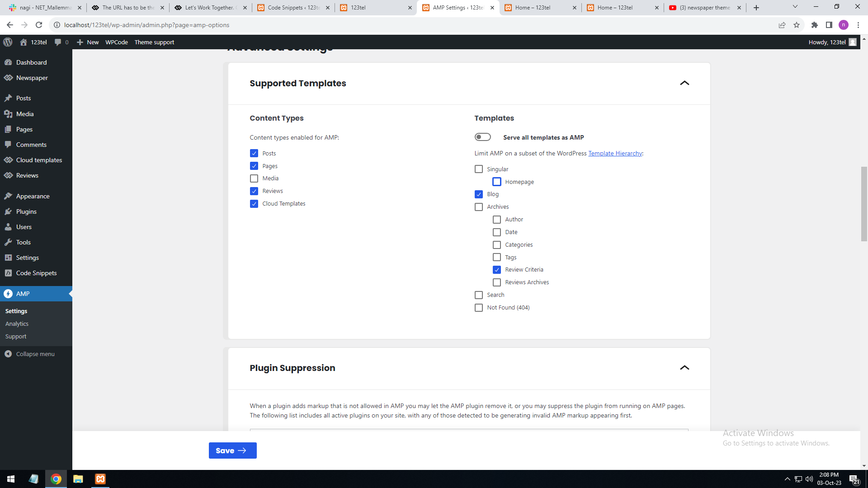Screen dimensions: 868x488
Task: Click the Code Snippets sidebar icon
Action: pyautogui.click(x=8, y=273)
